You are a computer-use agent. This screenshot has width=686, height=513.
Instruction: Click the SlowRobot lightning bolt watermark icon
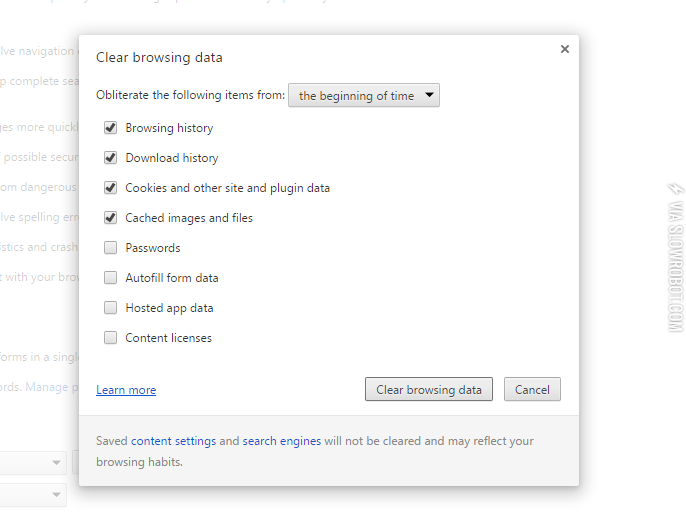pyautogui.click(x=674, y=188)
